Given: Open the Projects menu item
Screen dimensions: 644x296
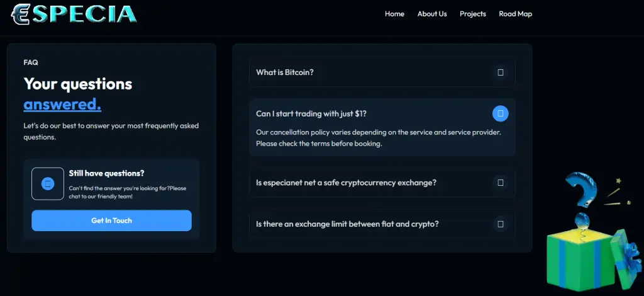Looking at the screenshot, I should click(x=473, y=14).
